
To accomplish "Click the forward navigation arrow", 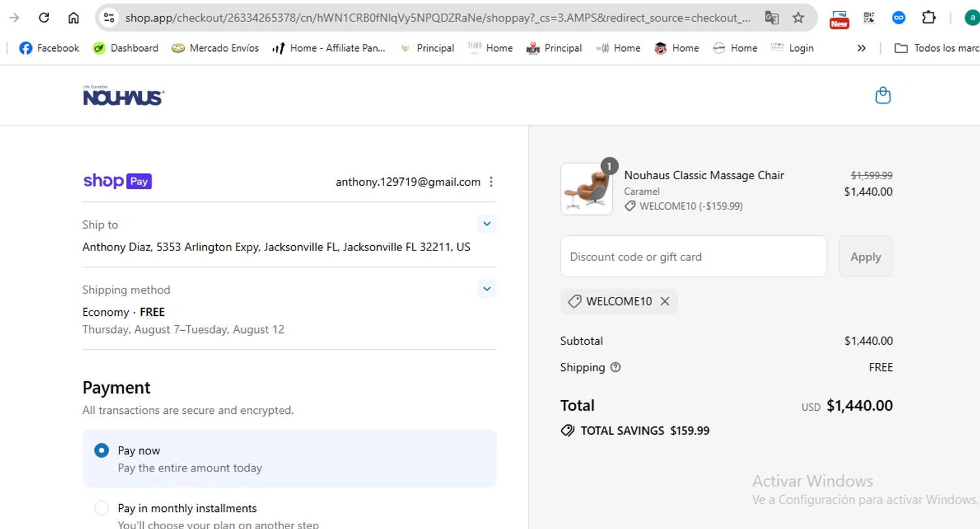I will tap(14, 18).
